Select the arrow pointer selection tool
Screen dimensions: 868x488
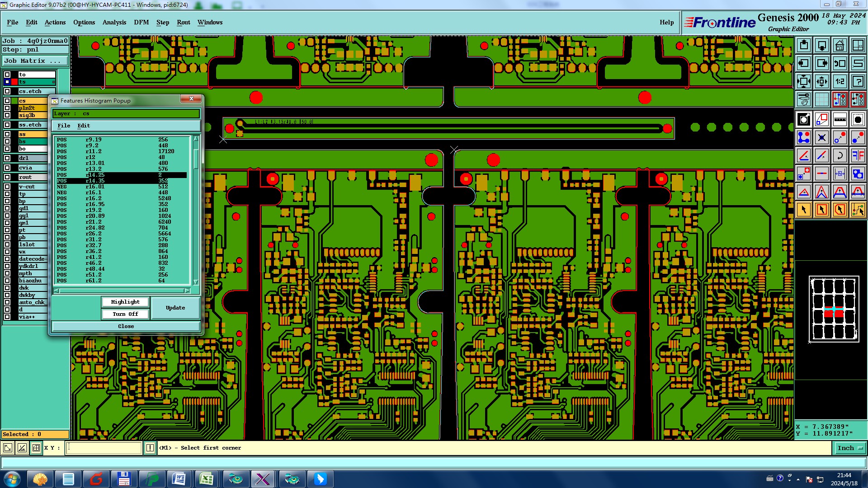[x=804, y=210]
